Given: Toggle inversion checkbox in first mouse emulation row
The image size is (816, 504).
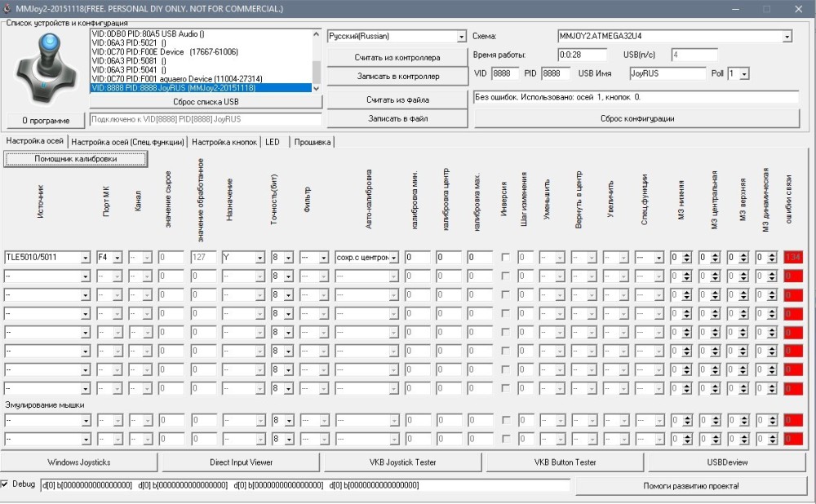Looking at the screenshot, I should click(x=505, y=420).
